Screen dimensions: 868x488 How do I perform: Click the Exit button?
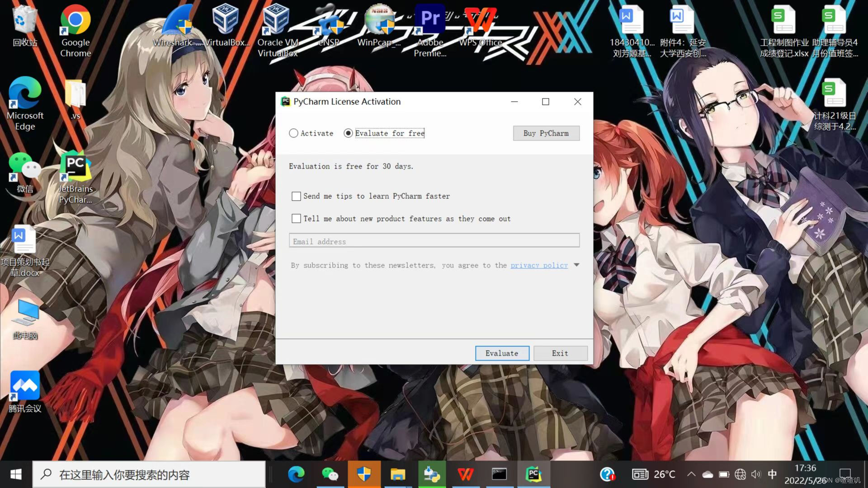tap(560, 353)
